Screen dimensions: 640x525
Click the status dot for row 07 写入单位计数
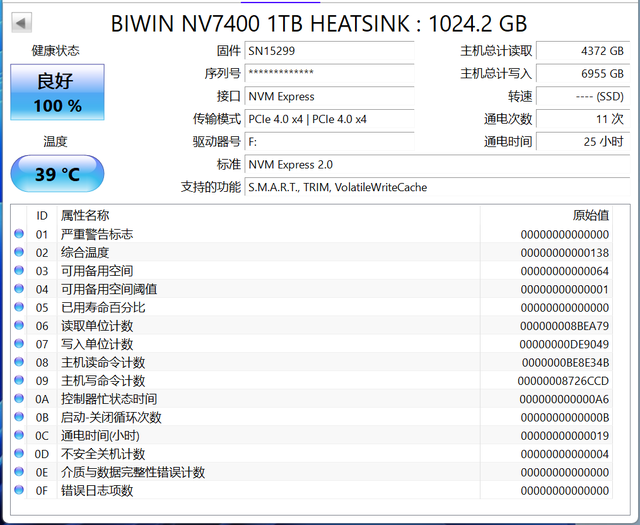click(x=19, y=343)
